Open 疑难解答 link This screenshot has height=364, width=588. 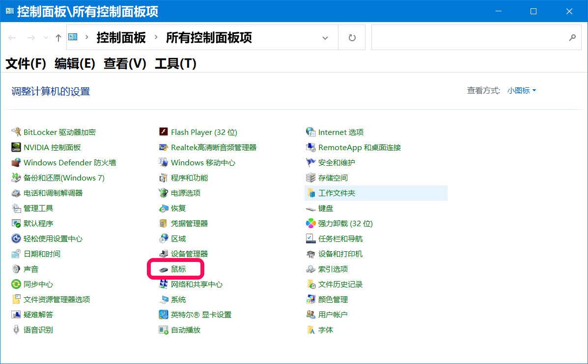[x=38, y=314]
